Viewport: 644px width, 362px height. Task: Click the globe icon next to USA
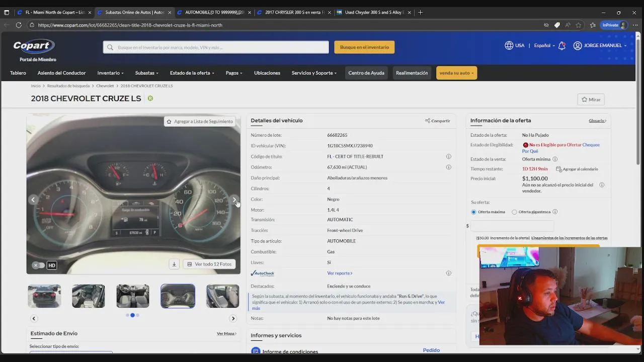509,45
